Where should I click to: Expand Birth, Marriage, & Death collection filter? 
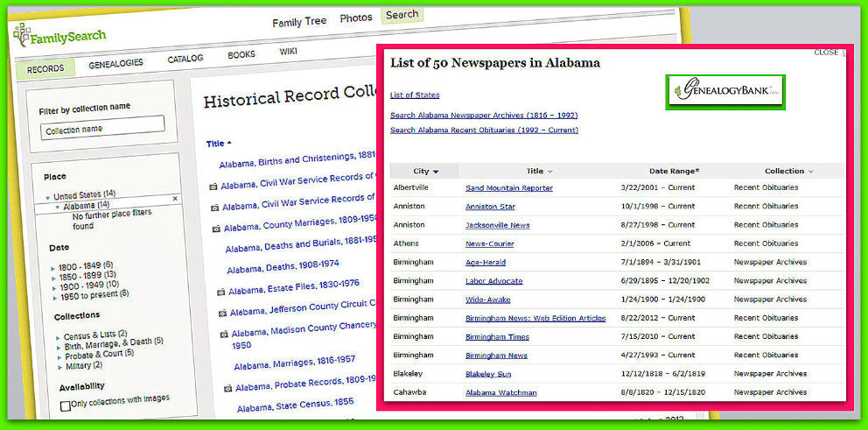(58, 348)
